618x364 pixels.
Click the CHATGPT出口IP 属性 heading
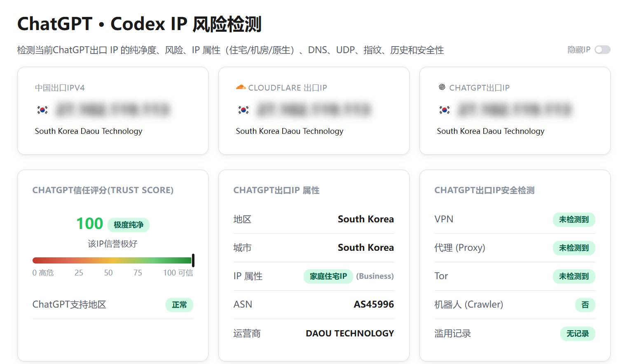[x=276, y=190]
